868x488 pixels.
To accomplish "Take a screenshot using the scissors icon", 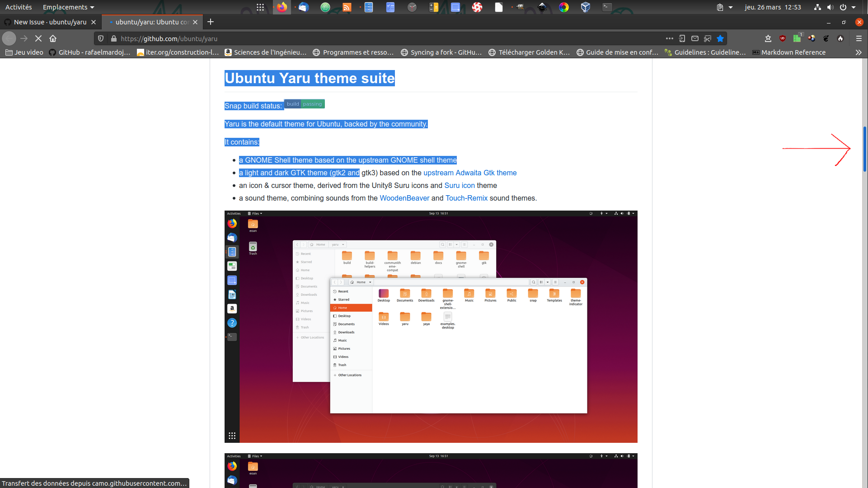I will (708, 39).
